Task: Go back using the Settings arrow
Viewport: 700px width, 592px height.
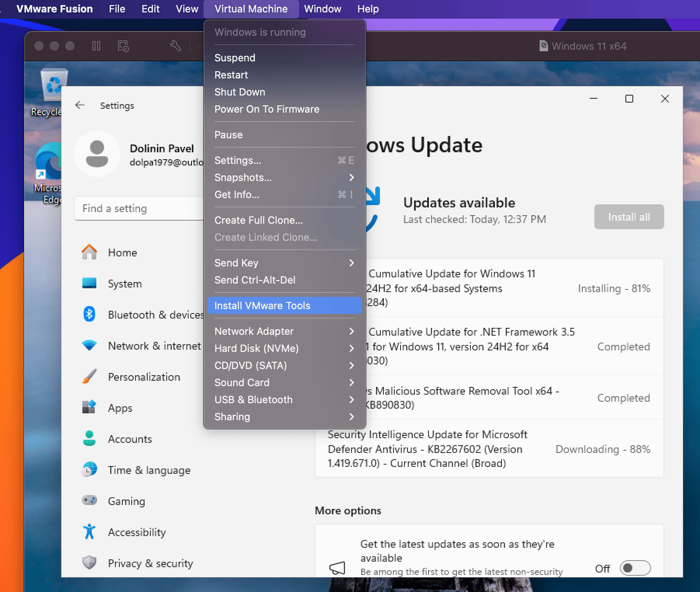Action: tap(80, 105)
